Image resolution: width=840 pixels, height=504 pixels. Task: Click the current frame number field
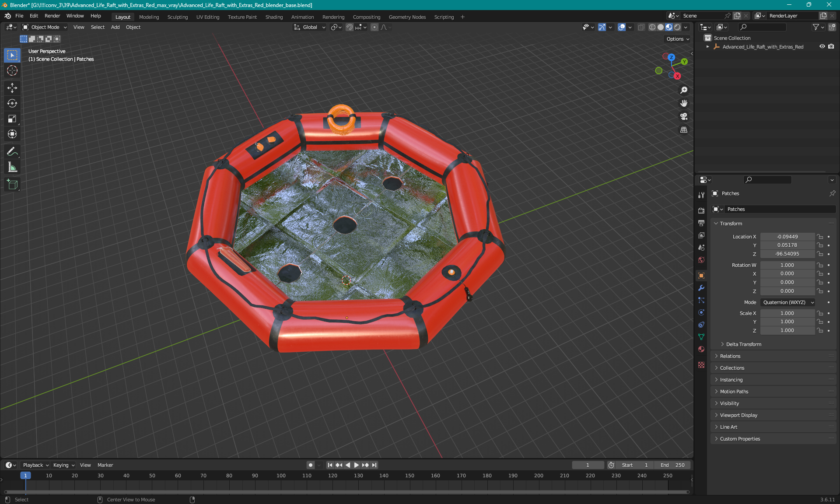click(588, 465)
